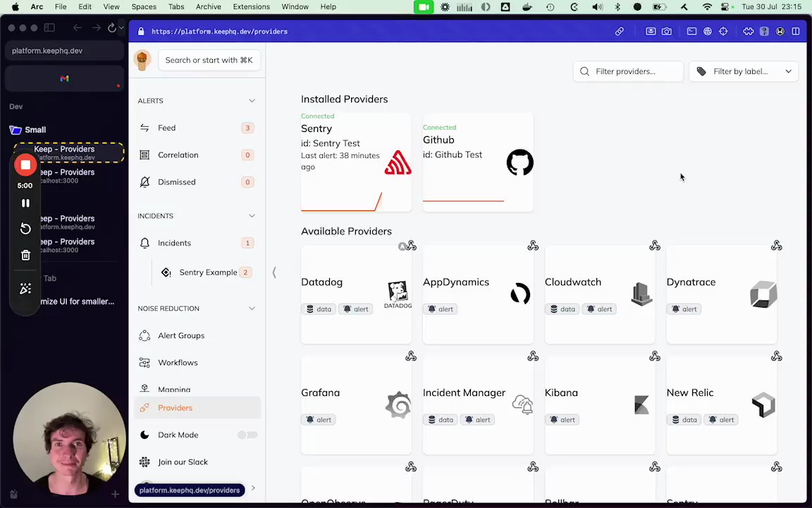Stop the screen recording
Image resolution: width=812 pixels, height=508 pixels.
point(25,165)
